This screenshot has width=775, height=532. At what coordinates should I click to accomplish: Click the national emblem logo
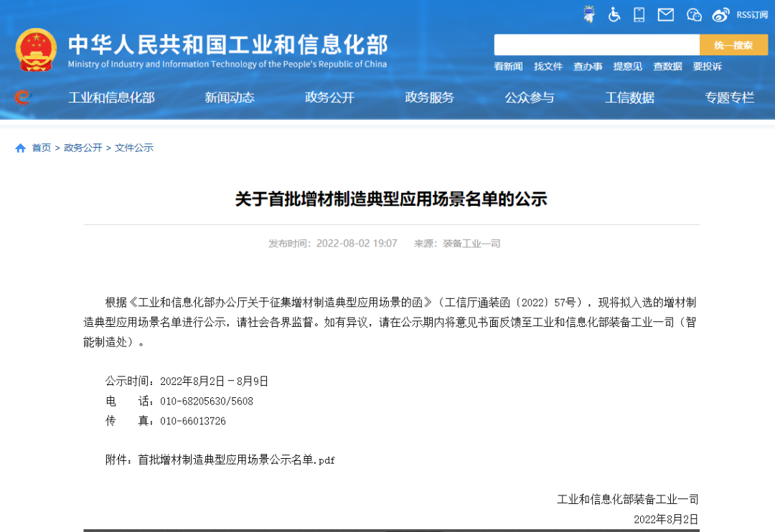point(36,49)
